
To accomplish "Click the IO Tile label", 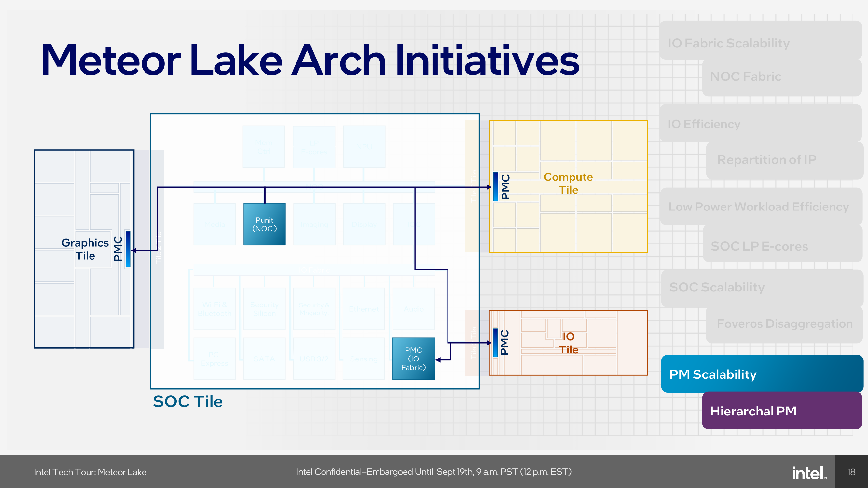I will (x=569, y=343).
